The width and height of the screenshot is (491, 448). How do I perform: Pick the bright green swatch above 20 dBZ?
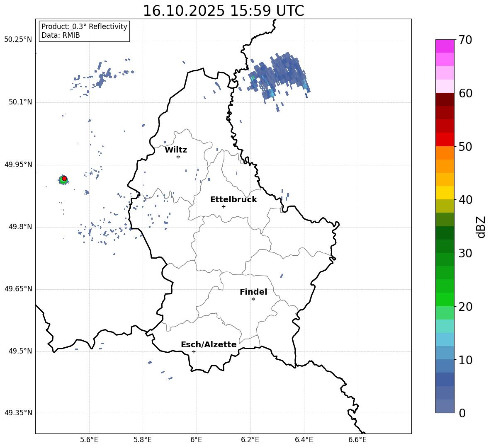[445, 299]
